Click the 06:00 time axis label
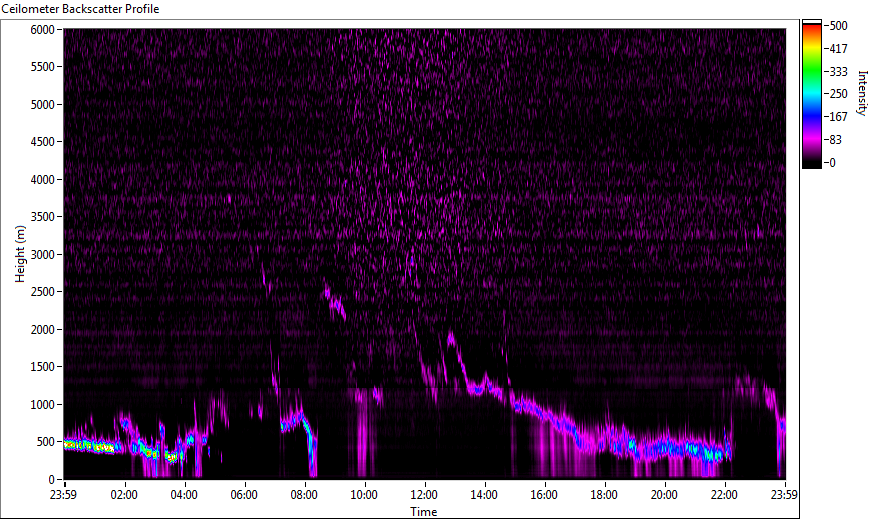This screenshot has height=519, width=872. point(244,495)
